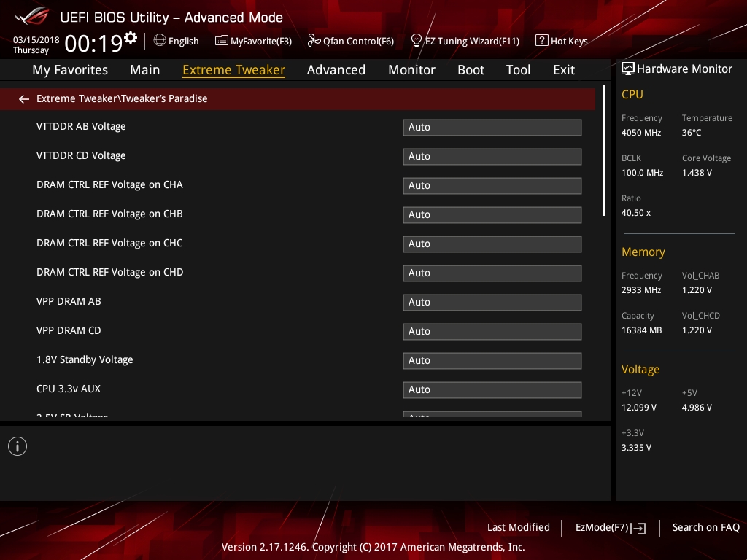Click the Hot Keys question mark icon

tap(542, 41)
